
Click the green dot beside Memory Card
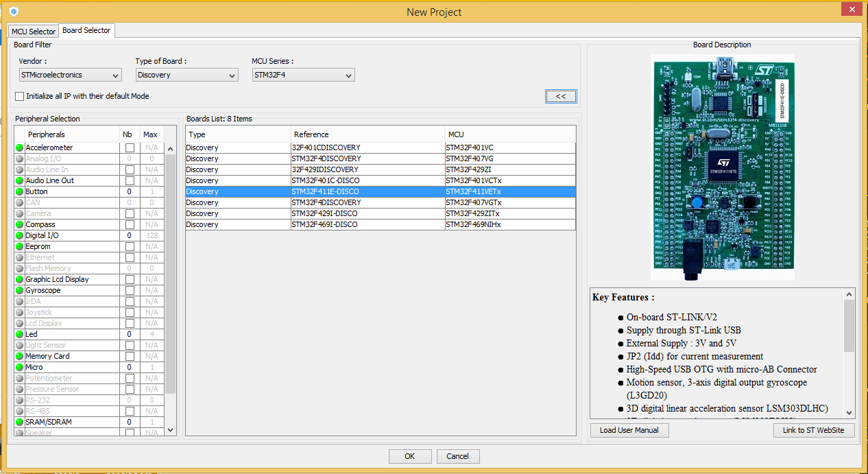[x=19, y=357]
